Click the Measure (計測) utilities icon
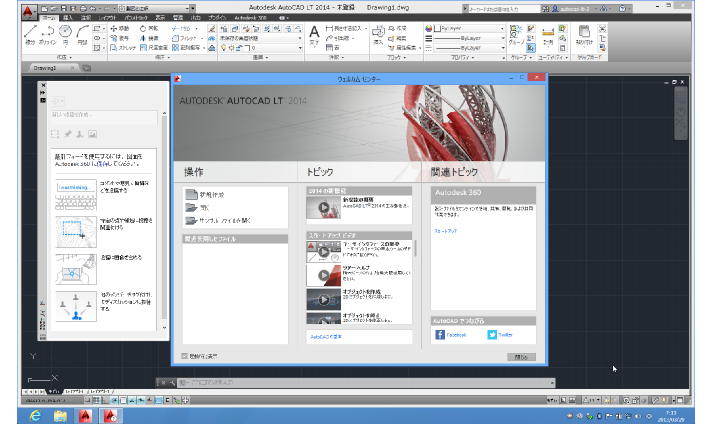This screenshot has height=424, width=713. [x=548, y=34]
